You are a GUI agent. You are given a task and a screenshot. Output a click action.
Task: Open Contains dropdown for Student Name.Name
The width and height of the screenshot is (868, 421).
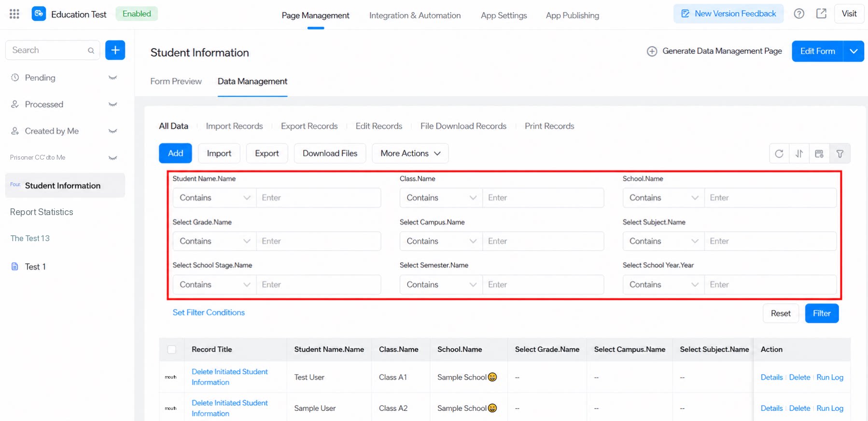(x=214, y=198)
